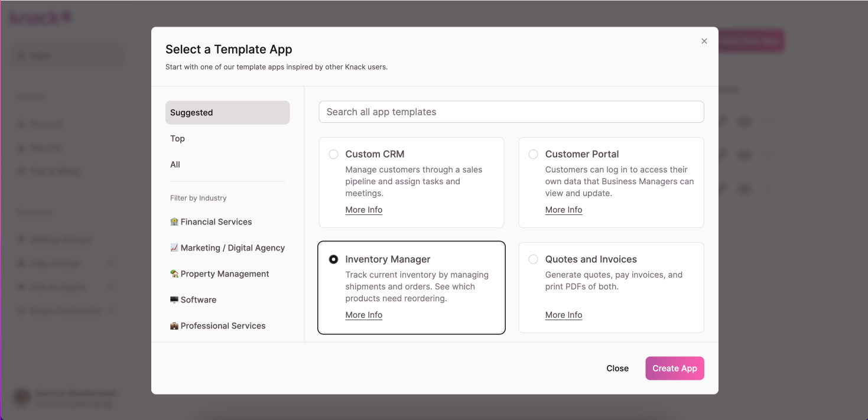This screenshot has height=420, width=868.
Task: Click the Close text button
Action: click(617, 369)
